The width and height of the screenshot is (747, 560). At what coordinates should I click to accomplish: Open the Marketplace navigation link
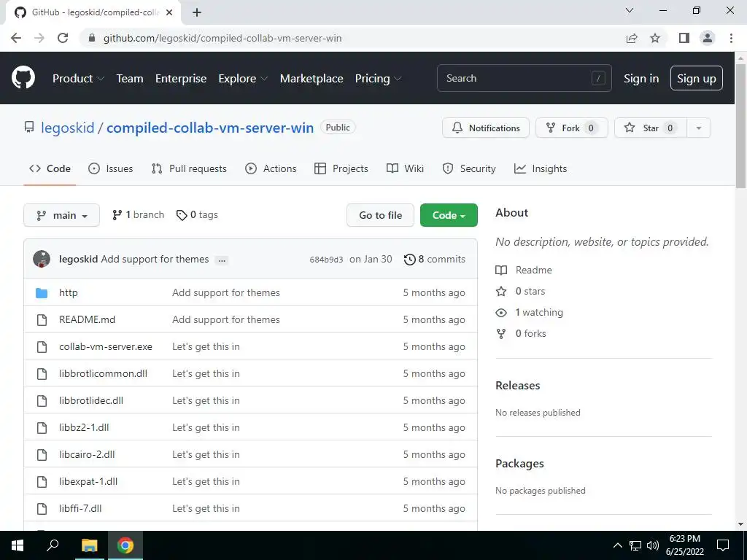pyautogui.click(x=311, y=79)
